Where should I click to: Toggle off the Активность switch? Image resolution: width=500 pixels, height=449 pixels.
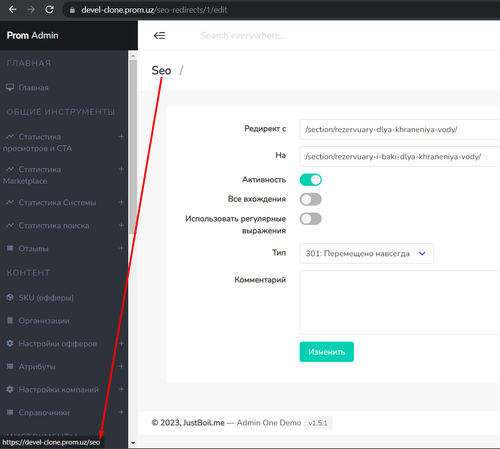point(311,180)
